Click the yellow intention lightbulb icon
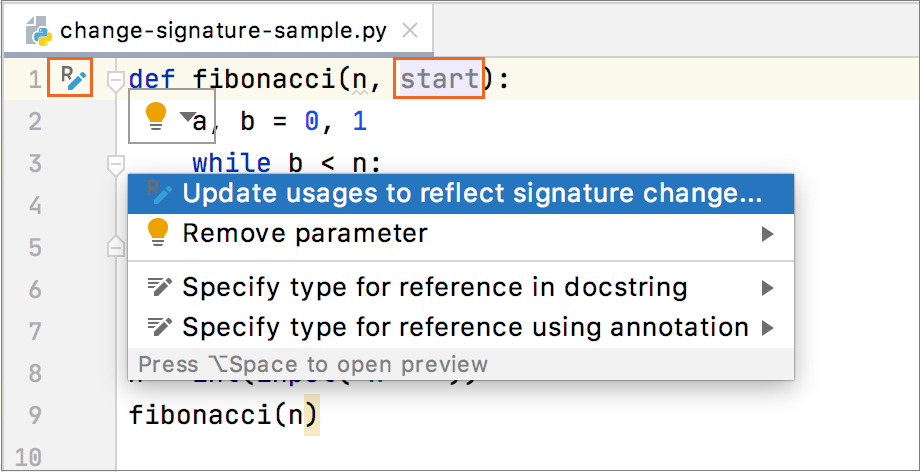The width and height of the screenshot is (920, 472). coord(156,117)
